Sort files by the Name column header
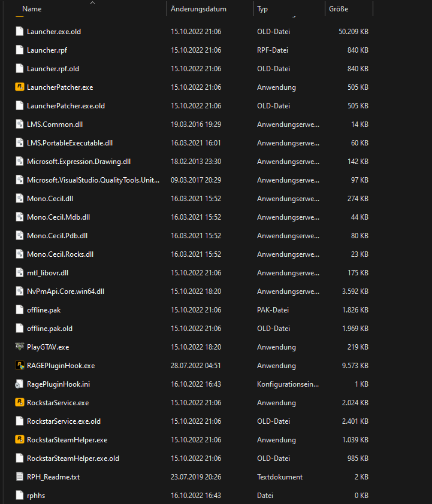 [x=32, y=9]
